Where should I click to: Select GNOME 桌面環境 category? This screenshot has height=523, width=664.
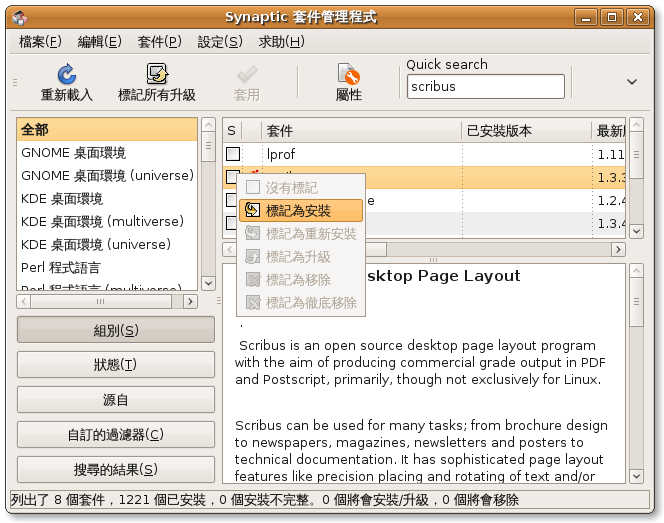point(107,153)
